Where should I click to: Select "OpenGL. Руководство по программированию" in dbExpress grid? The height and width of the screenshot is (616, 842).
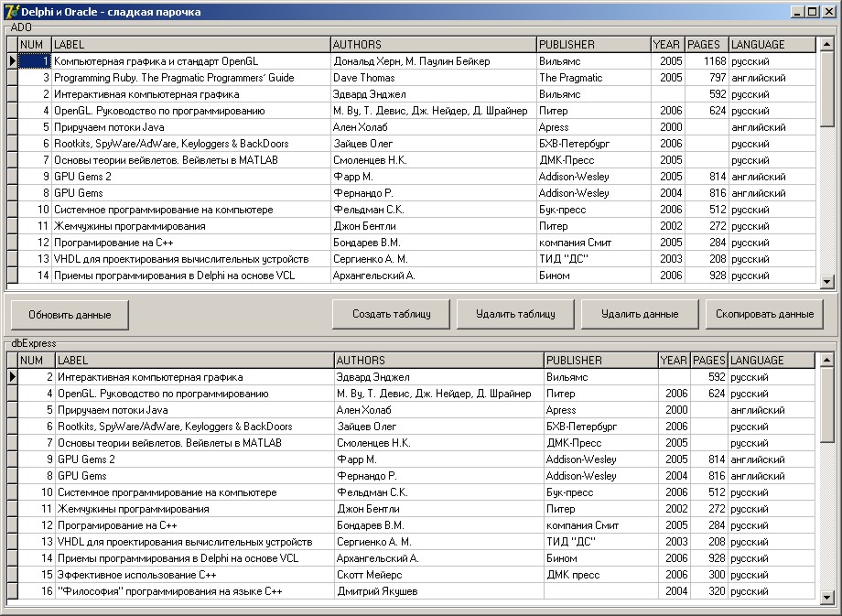195,394
